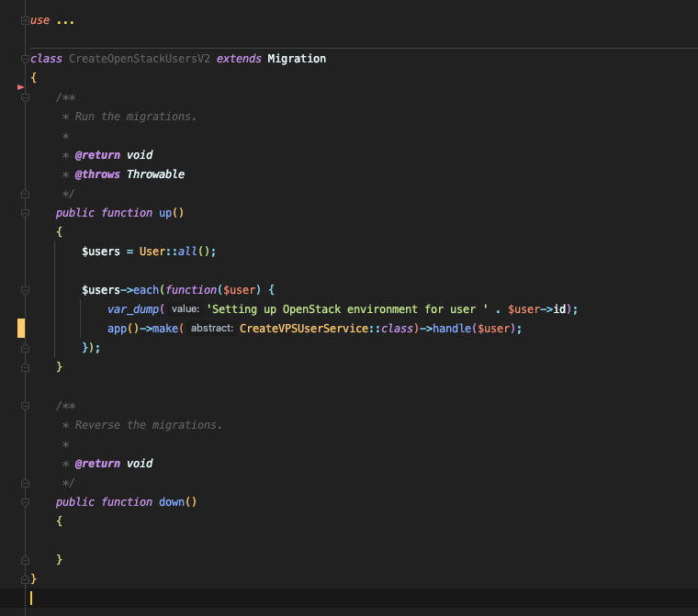Click the 'abstract:' parameter hint
Image resolution: width=698 pixels, height=616 pixels.
tap(211, 329)
